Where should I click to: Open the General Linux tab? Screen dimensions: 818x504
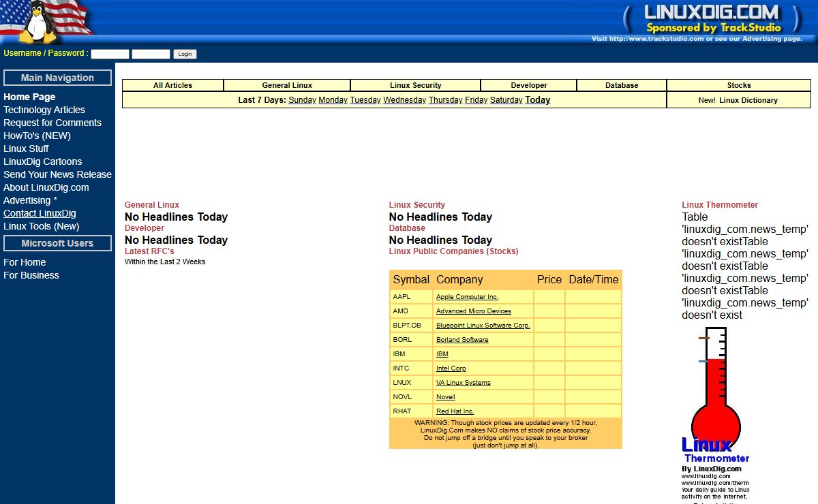pos(287,85)
